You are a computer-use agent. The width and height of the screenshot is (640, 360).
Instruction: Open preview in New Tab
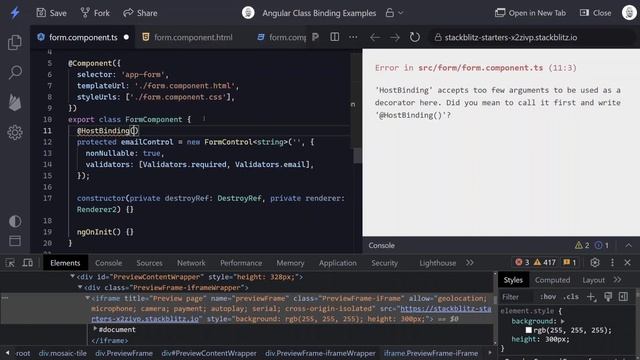[530, 13]
